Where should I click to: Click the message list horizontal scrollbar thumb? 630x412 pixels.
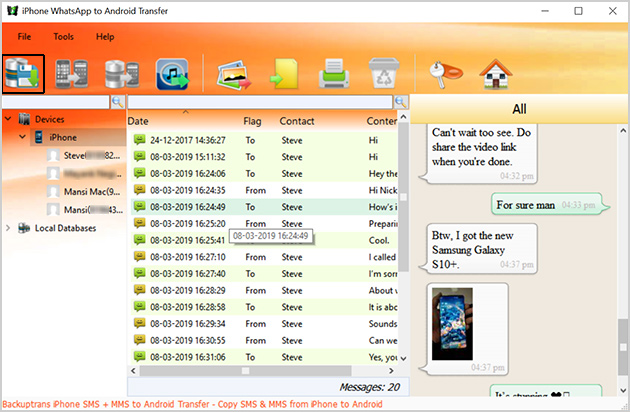(245, 371)
